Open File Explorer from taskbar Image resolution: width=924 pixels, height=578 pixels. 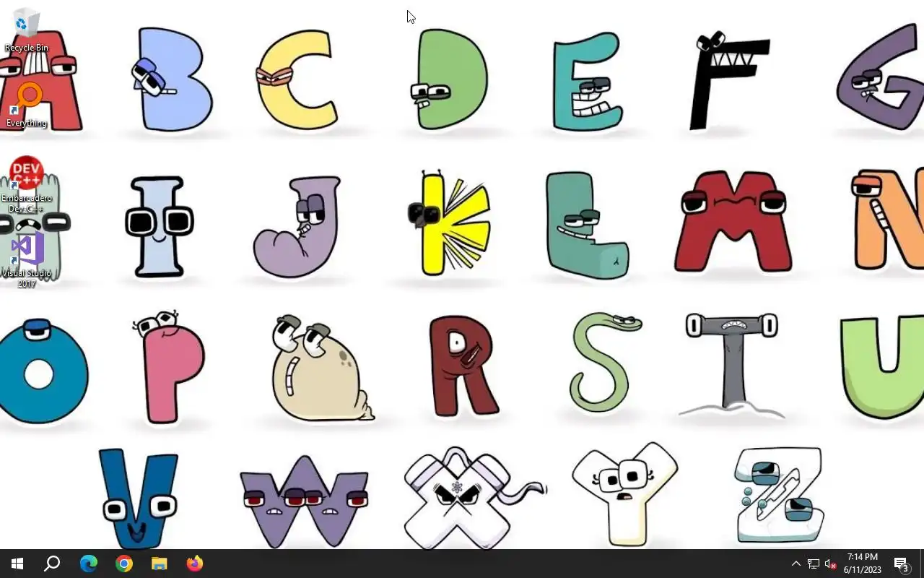[160, 564]
